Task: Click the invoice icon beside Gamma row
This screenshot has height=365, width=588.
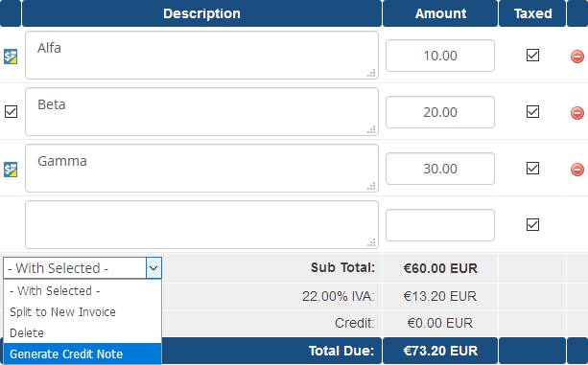Action: point(11,170)
